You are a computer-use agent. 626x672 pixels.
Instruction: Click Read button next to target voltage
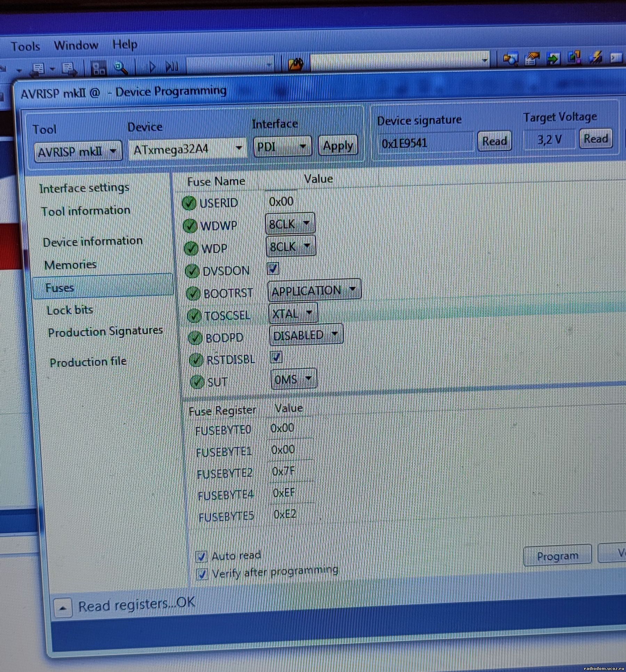595,138
